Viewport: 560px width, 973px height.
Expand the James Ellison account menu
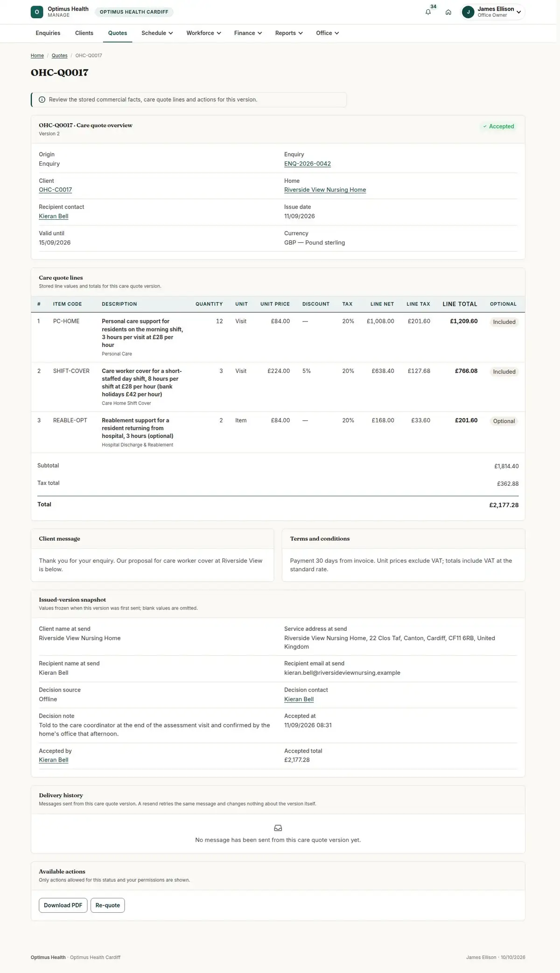[493, 12]
